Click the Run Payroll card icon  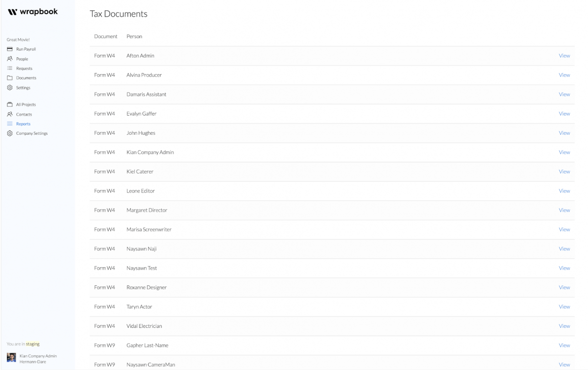pyautogui.click(x=9, y=49)
